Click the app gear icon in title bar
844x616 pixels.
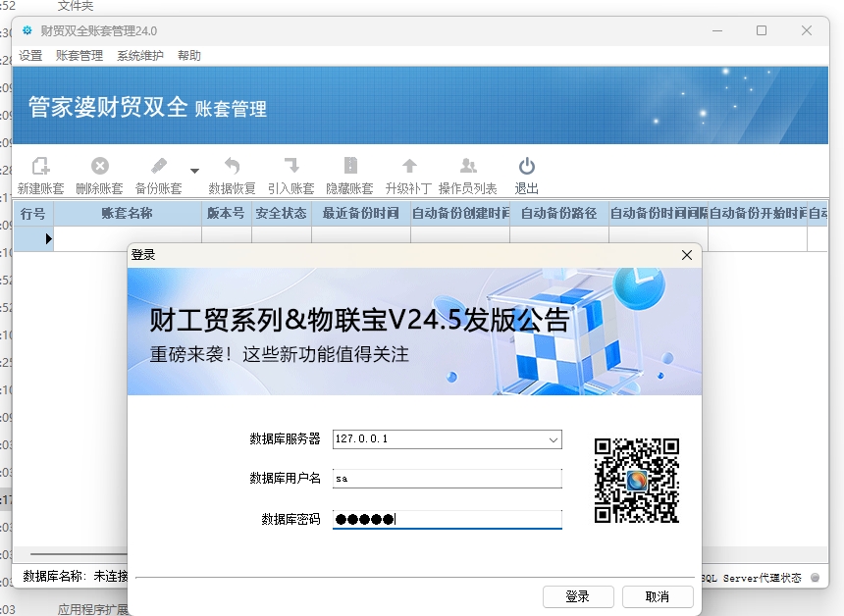[26, 30]
